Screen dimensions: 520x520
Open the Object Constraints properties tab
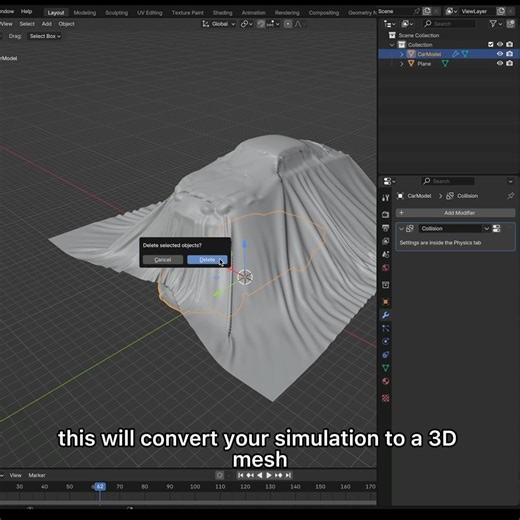386,355
